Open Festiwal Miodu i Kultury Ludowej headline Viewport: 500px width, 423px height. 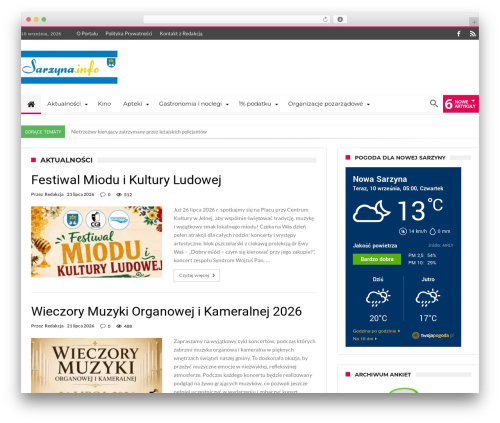tap(126, 180)
